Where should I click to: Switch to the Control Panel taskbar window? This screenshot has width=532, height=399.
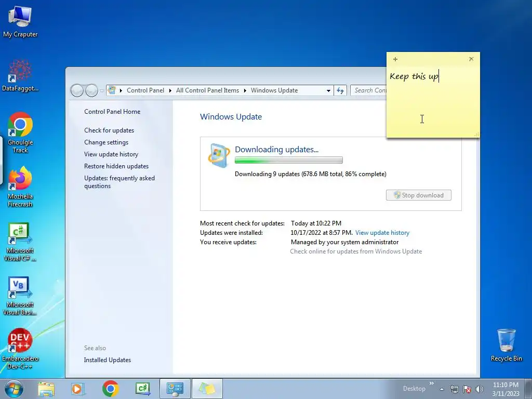[175, 389]
